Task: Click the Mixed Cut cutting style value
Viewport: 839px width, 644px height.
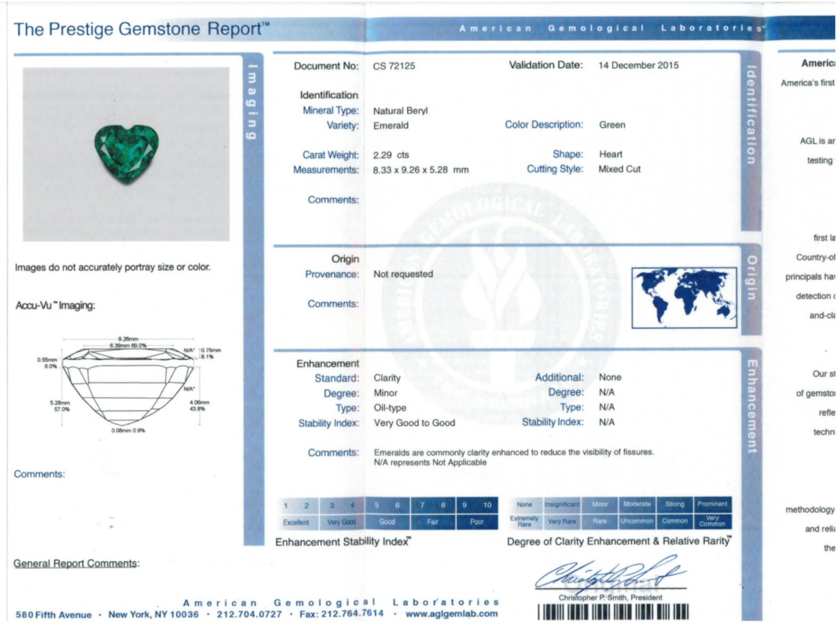Action: click(619, 169)
